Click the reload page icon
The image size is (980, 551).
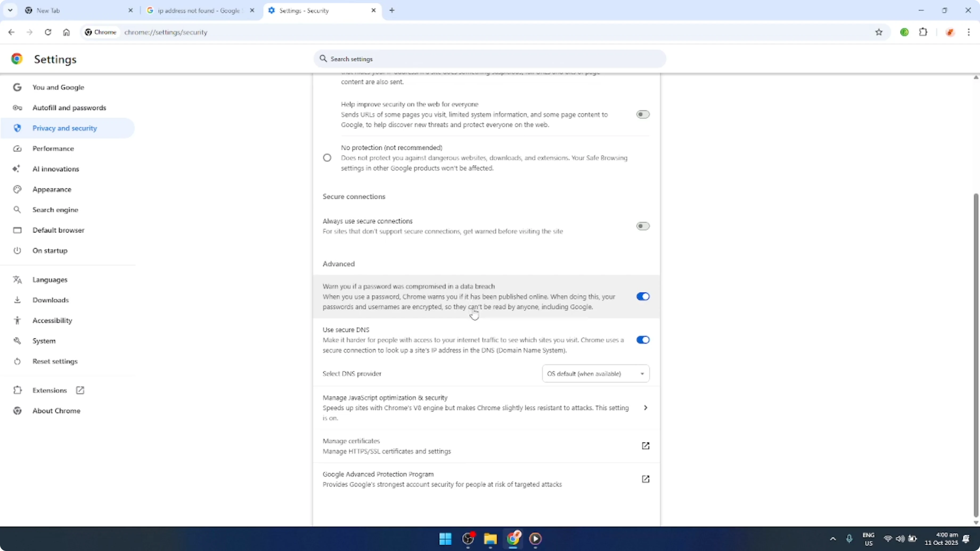(48, 32)
